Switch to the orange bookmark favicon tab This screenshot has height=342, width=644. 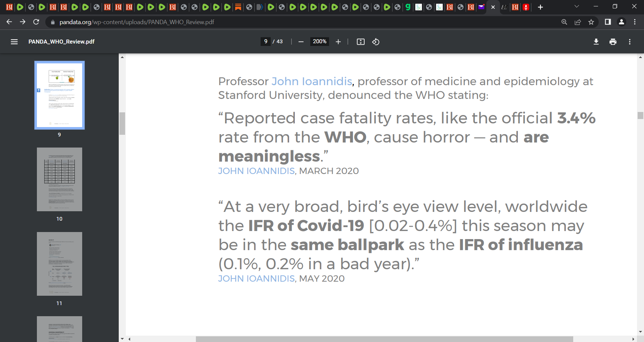pyautogui.click(x=238, y=7)
